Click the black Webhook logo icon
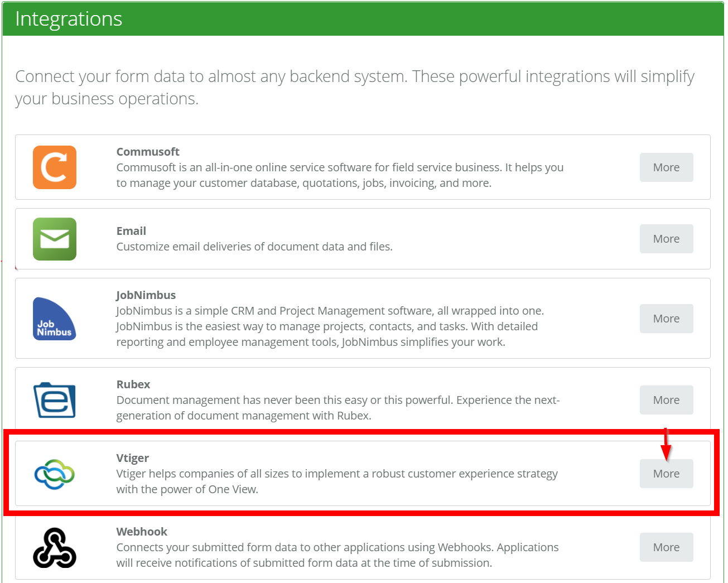 [55, 547]
